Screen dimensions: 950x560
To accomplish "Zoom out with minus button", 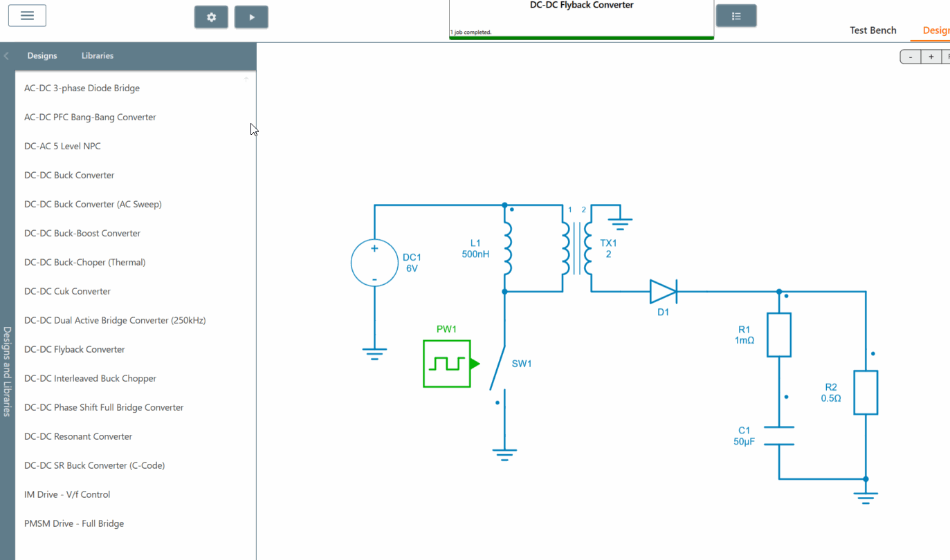I will coord(911,57).
